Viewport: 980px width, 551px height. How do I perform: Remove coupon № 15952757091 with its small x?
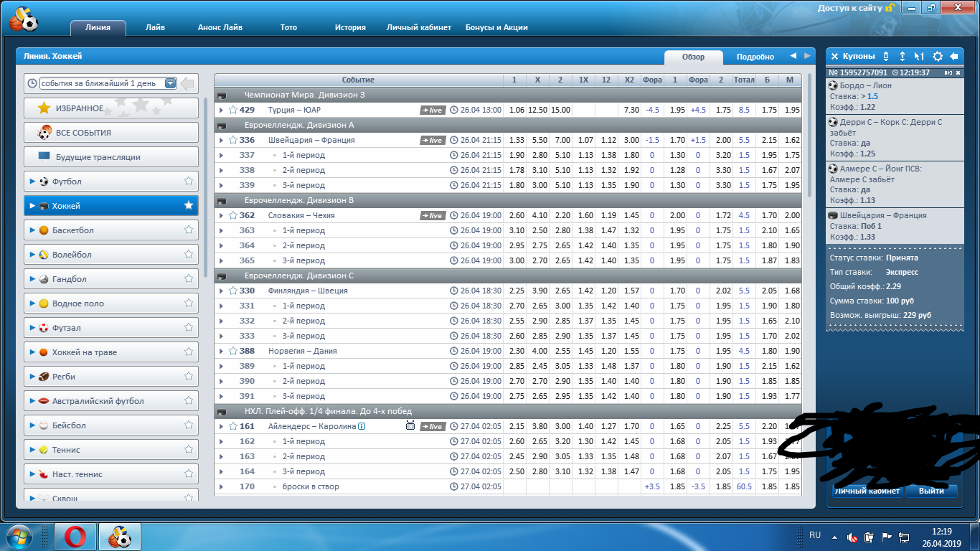tap(957, 72)
